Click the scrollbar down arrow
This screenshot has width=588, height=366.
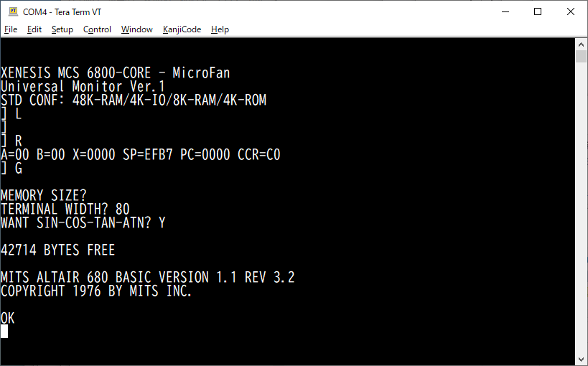tap(582, 360)
